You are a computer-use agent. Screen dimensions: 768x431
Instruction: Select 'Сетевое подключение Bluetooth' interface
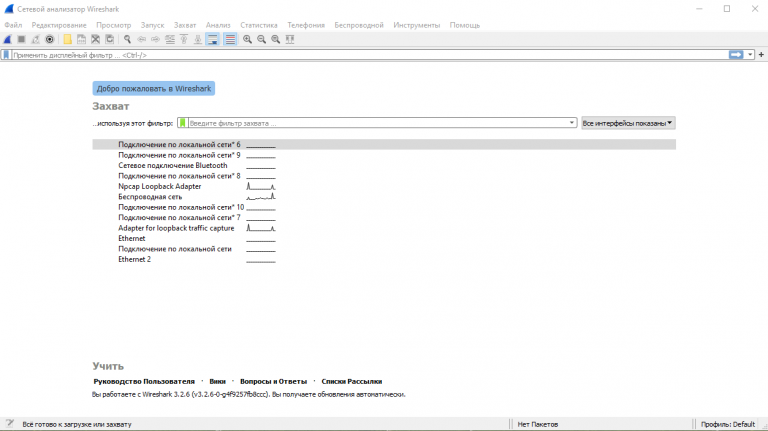click(x=173, y=165)
